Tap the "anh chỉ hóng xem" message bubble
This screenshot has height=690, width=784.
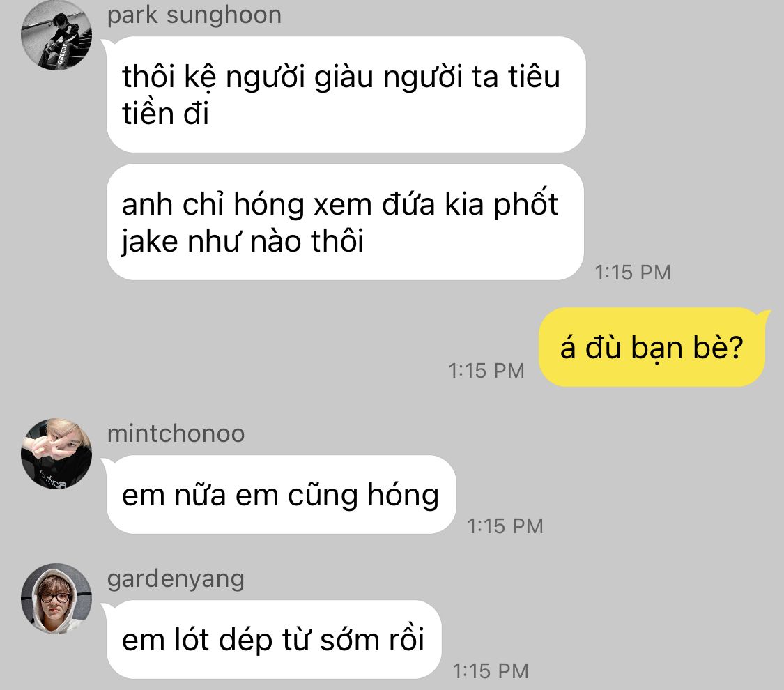345,222
